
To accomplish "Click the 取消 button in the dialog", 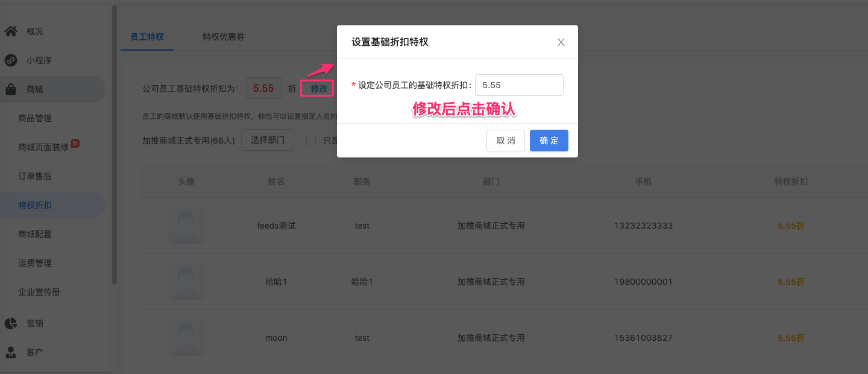I will click(506, 141).
